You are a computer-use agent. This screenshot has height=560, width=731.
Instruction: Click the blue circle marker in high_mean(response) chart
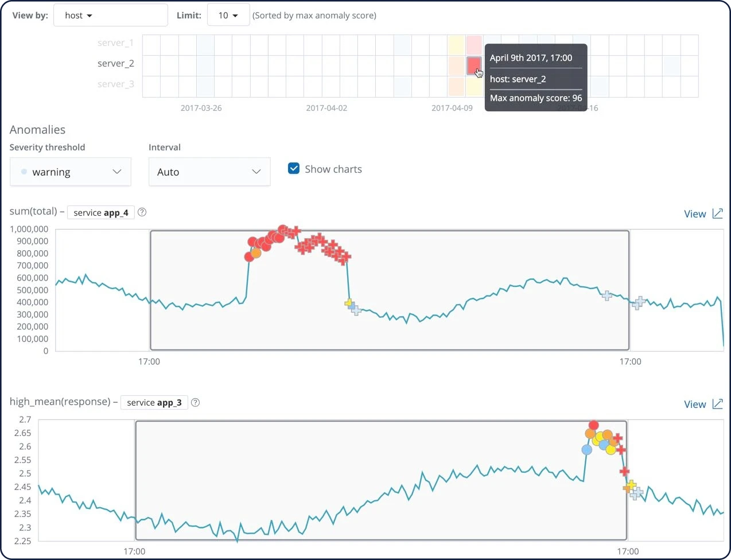pos(586,450)
